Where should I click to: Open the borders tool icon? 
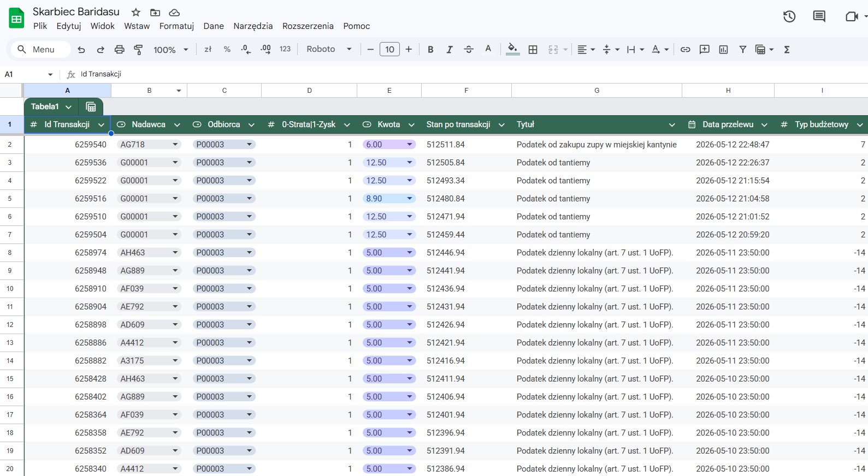[x=533, y=50]
